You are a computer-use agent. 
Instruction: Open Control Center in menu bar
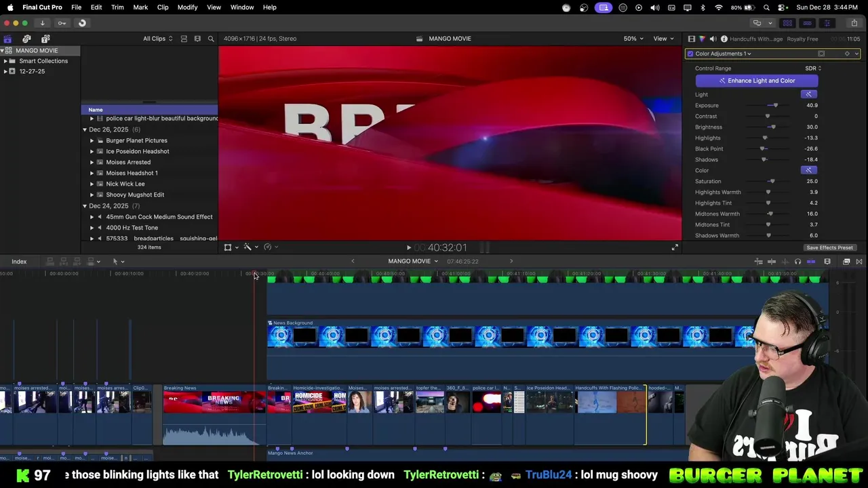click(x=782, y=7)
